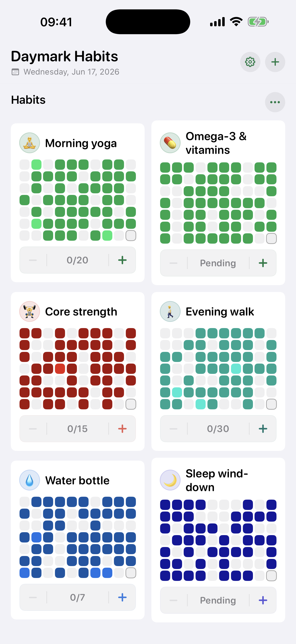The width and height of the screenshot is (296, 644).
Task: Tap the Omega-3 & vitamins pill icon
Action: [x=170, y=143]
